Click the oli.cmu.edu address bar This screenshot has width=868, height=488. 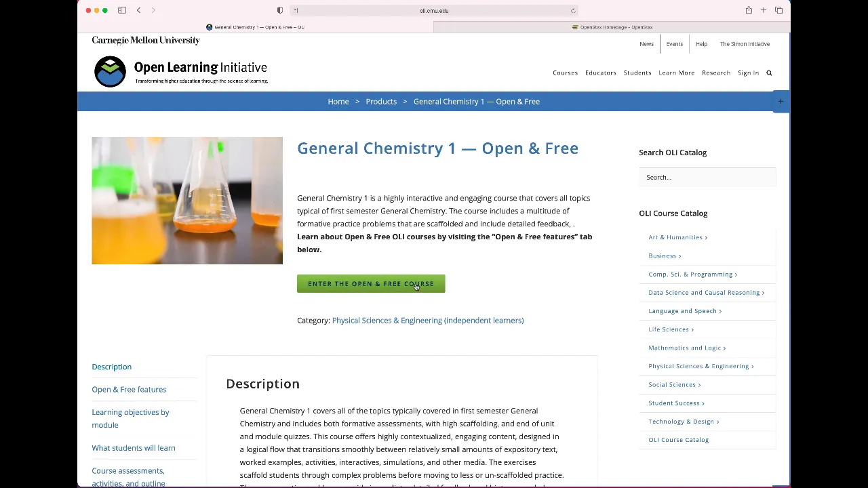[x=434, y=10]
